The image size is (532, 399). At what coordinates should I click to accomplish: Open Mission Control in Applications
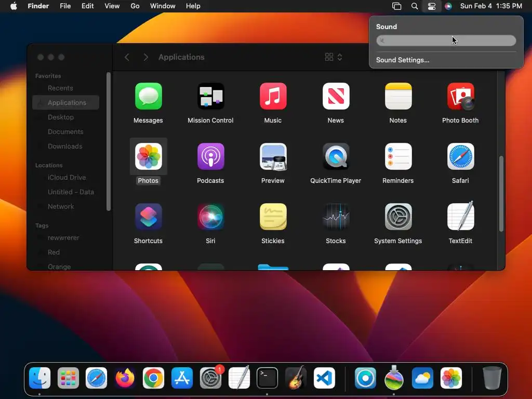click(x=211, y=96)
